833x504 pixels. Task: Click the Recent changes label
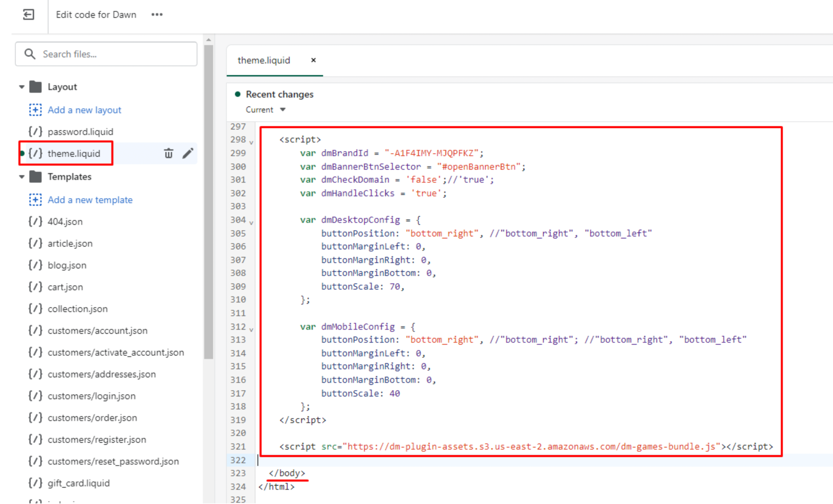click(279, 94)
